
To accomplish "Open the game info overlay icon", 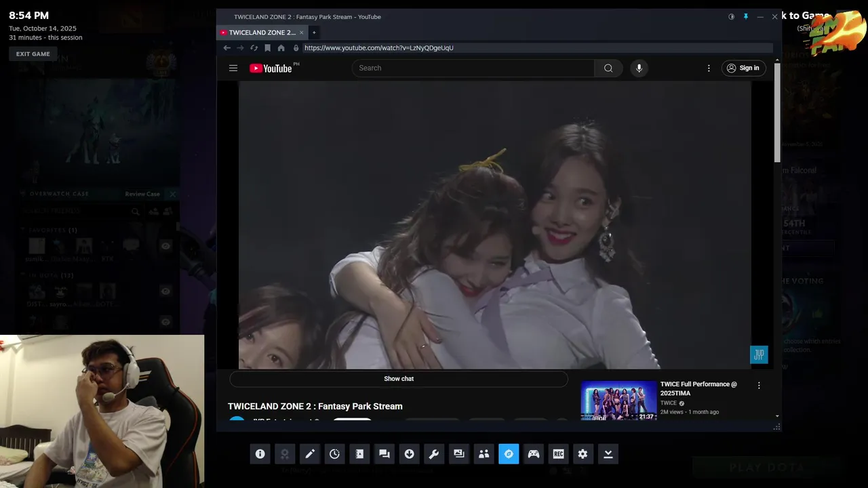I will click(260, 454).
